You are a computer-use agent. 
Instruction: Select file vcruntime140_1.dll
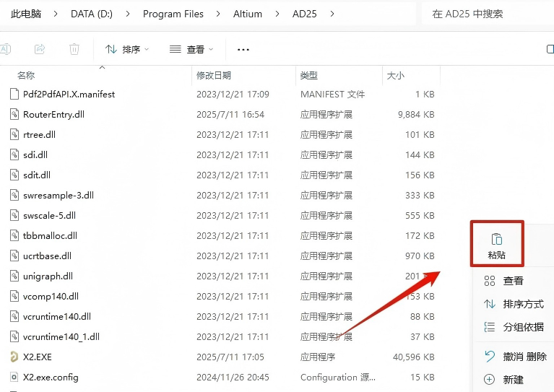tap(61, 336)
